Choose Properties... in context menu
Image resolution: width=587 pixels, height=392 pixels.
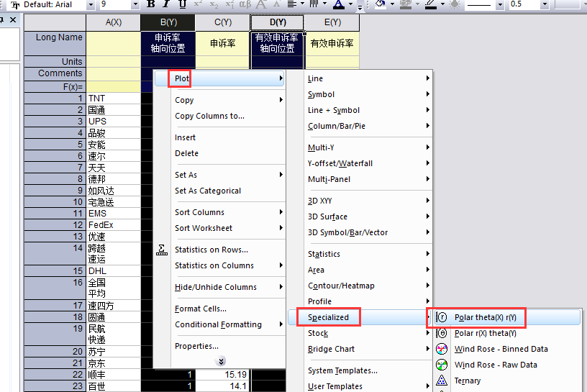coord(219,346)
